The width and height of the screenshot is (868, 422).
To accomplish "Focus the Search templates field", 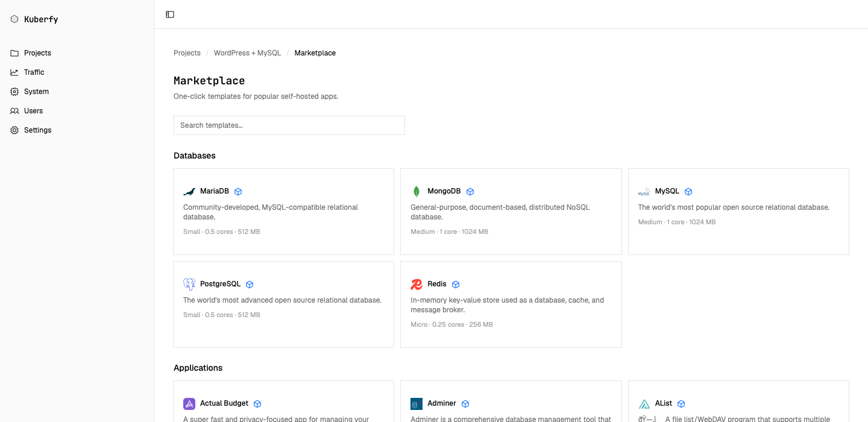I will (289, 125).
